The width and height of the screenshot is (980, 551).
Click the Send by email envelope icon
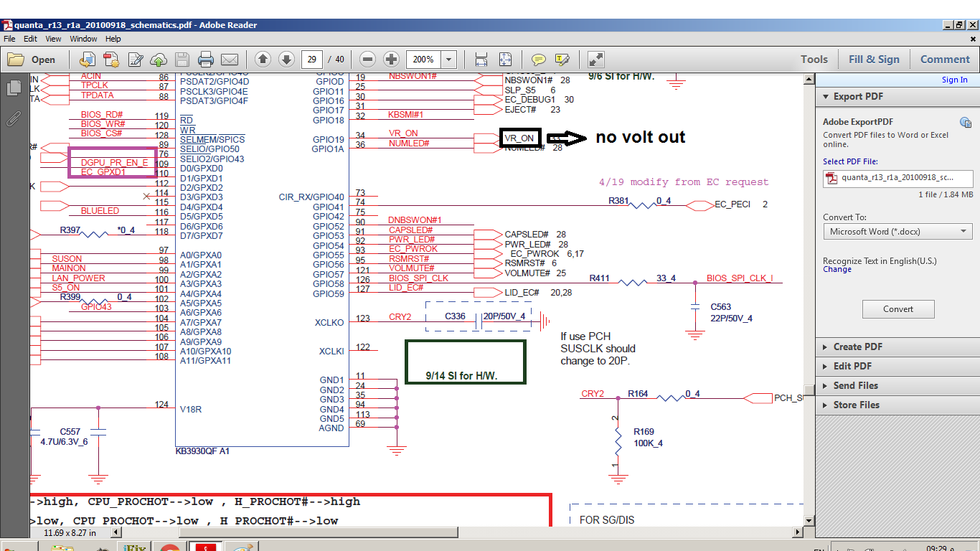[230, 60]
